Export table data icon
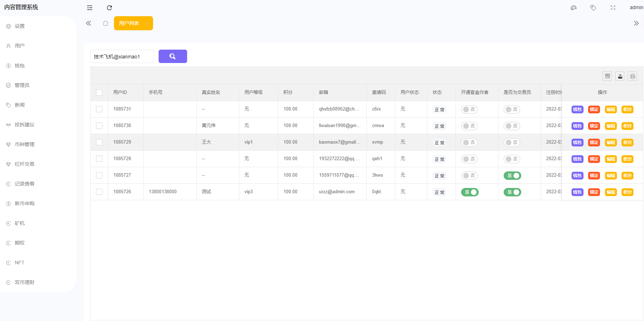This screenshot has width=644, height=321. (620, 76)
